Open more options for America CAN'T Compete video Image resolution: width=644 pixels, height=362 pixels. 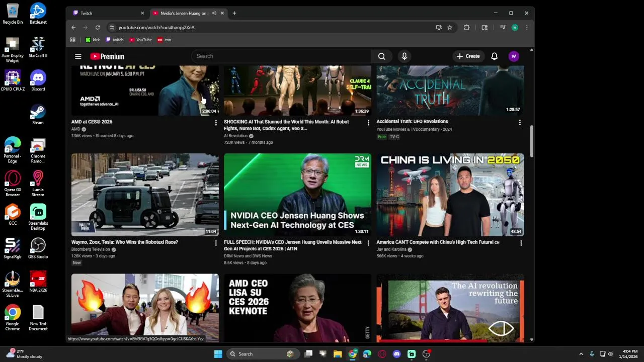[x=521, y=243]
